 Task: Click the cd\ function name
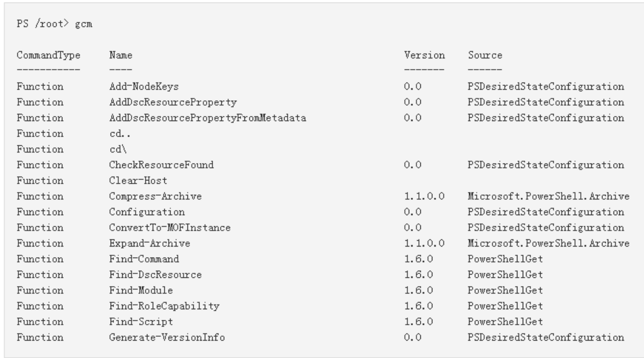pos(116,149)
